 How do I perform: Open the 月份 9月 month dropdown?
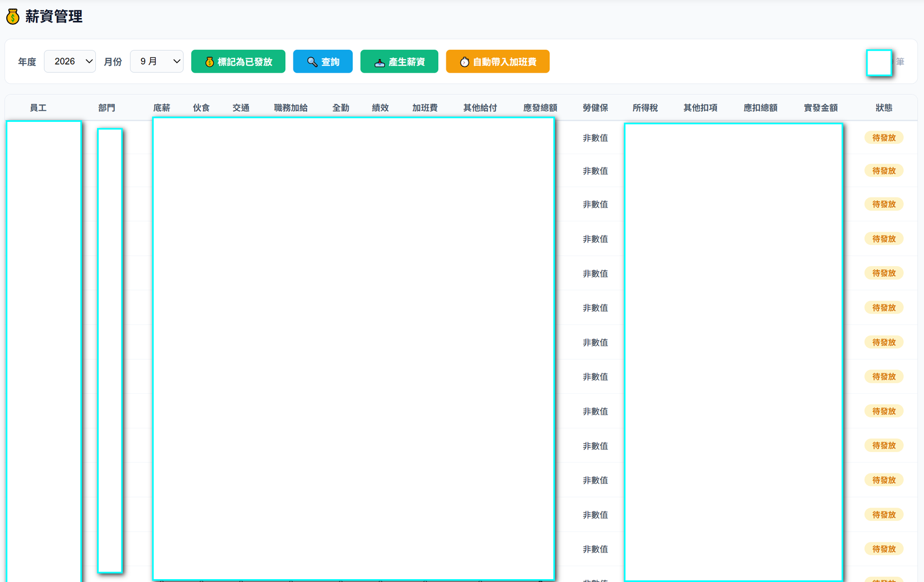click(x=157, y=61)
